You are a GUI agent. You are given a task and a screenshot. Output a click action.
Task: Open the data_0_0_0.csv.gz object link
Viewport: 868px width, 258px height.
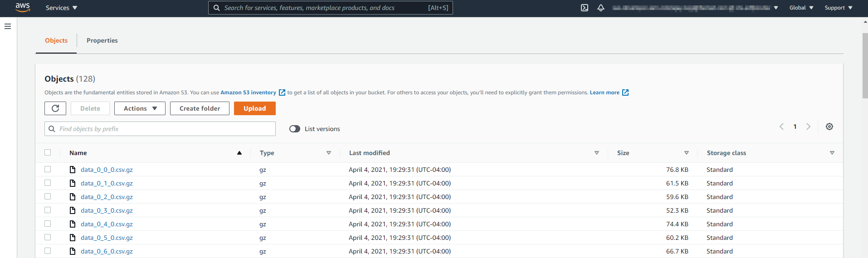(107, 170)
